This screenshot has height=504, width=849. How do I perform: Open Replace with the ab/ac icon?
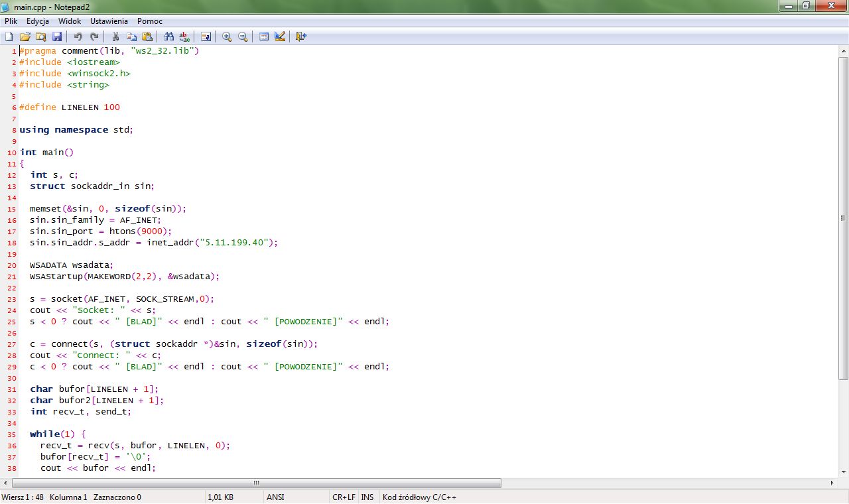pyautogui.click(x=184, y=36)
